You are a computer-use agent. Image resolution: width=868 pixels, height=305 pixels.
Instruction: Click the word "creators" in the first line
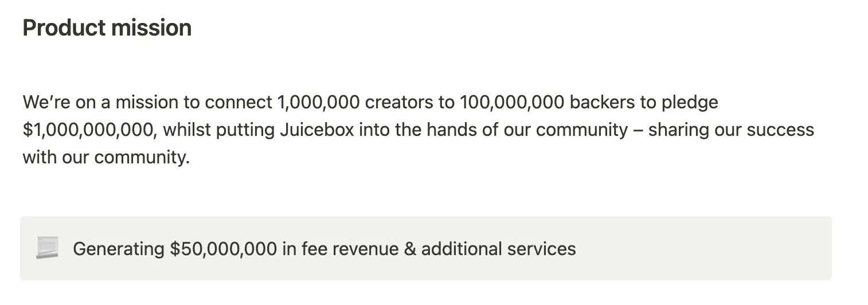[x=401, y=103]
